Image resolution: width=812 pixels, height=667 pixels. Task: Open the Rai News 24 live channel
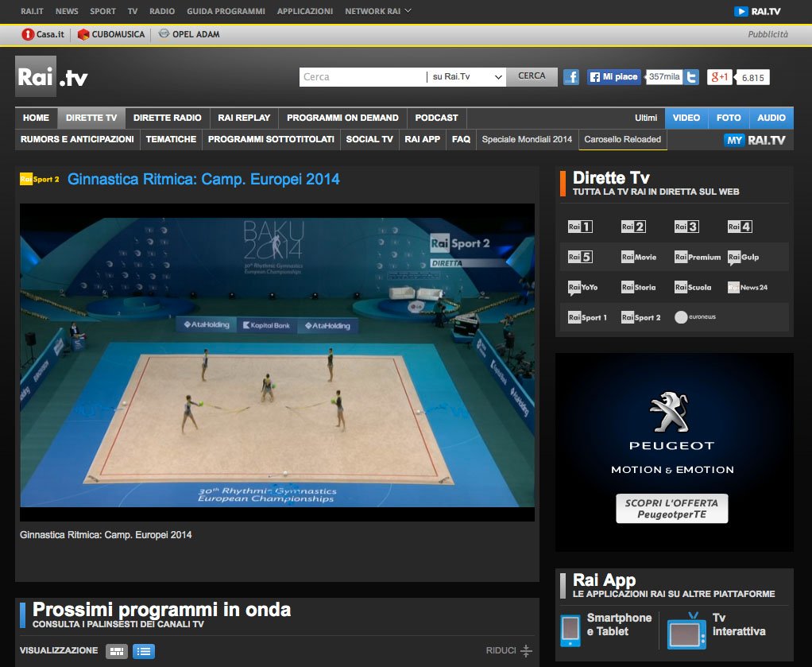pos(748,287)
